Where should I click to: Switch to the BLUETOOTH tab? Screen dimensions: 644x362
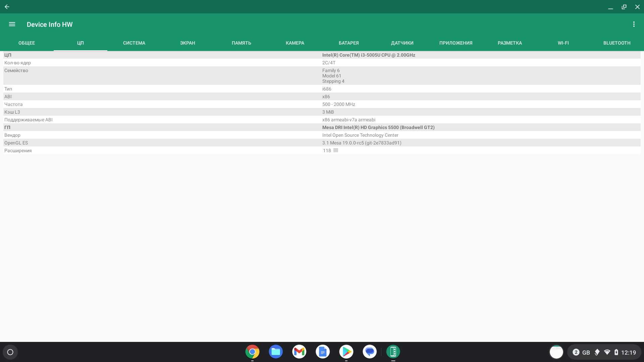coord(617,43)
